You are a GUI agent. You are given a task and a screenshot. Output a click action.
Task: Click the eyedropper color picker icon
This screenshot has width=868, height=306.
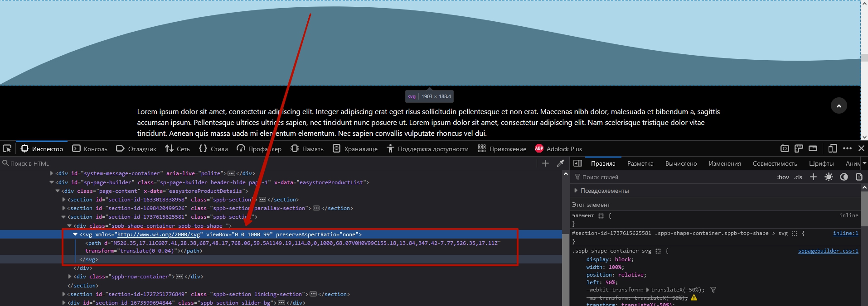(x=560, y=163)
